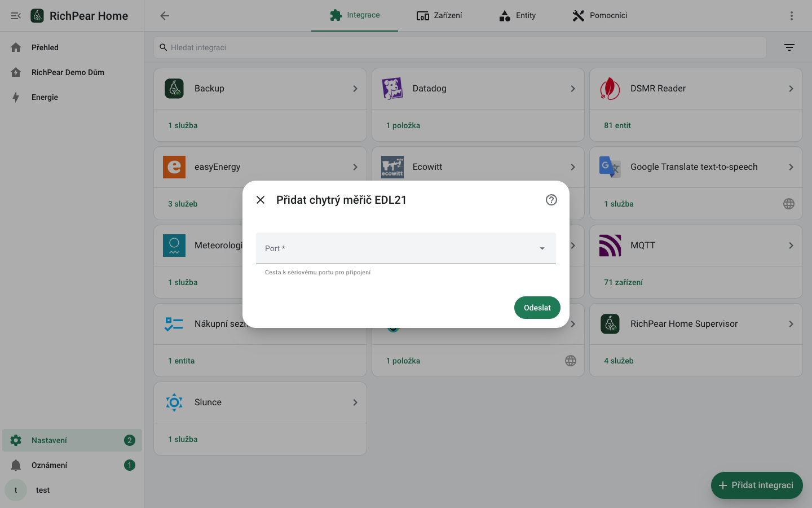Click the RichPear Home logo icon
Screen dimensions: 812x508
(37, 16)
